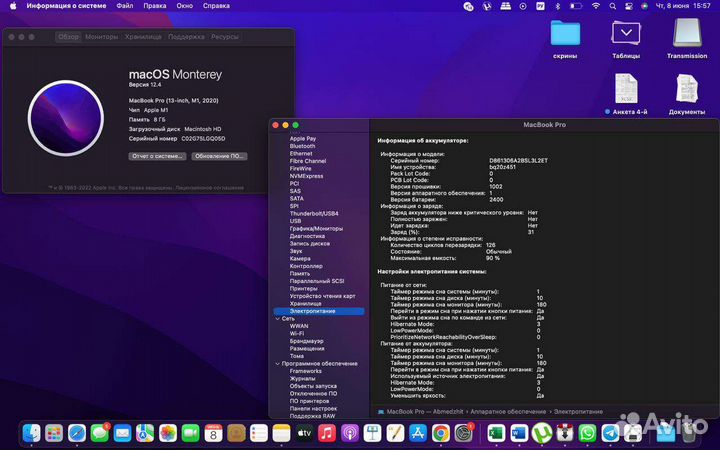Screen dimensions: 720x450
Task: Switch to the Ресурсы tab
Action: [225, 37]
